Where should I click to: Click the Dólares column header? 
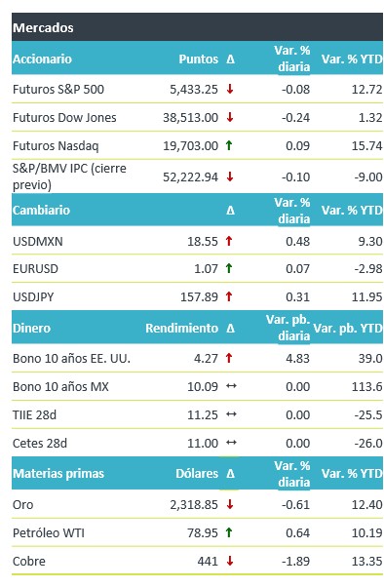[x=197, y=473]
